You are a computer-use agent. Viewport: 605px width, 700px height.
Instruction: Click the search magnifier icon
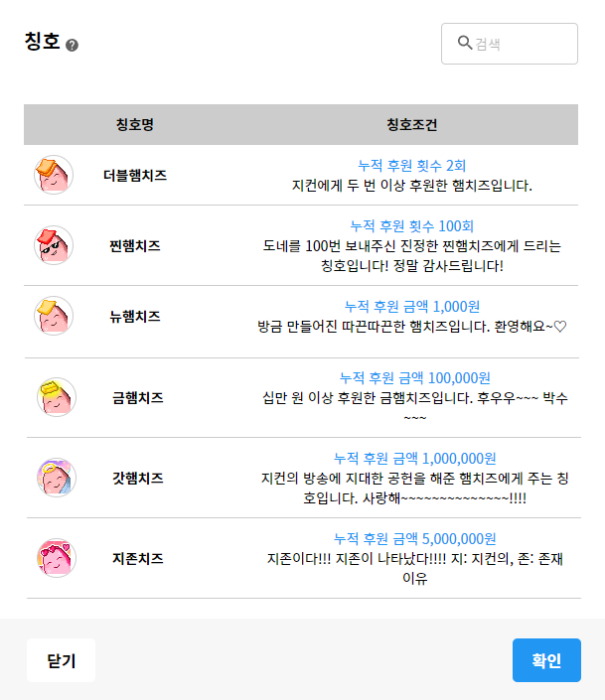point(464,43)
